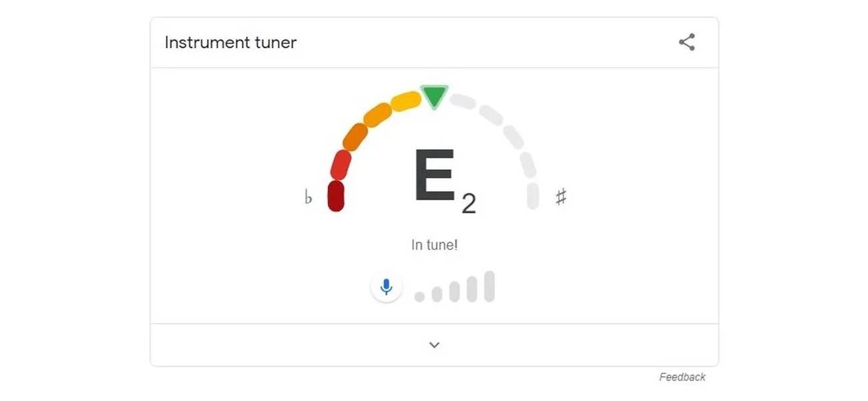This screenshot has width=868, height=401.
Task: Click the microphone icon to start listening
Action: [x=386, y=286]
